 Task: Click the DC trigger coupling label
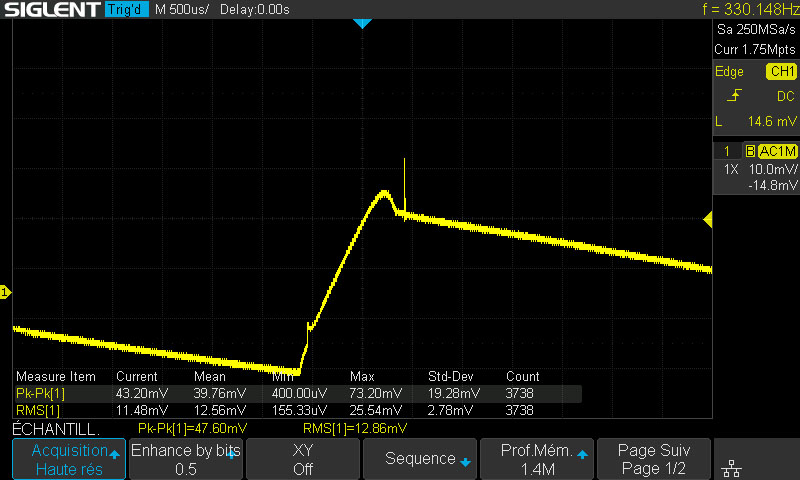(785, 96)
